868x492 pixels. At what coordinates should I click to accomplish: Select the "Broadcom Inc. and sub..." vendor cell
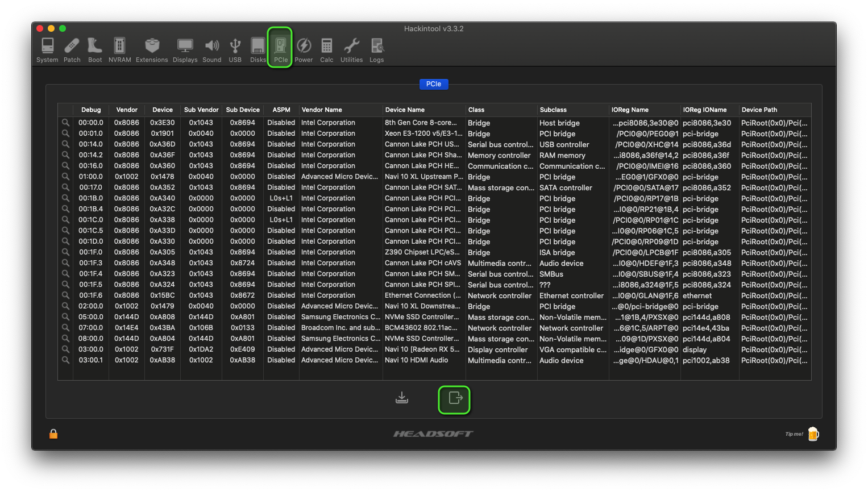click(x=341, y=328)
